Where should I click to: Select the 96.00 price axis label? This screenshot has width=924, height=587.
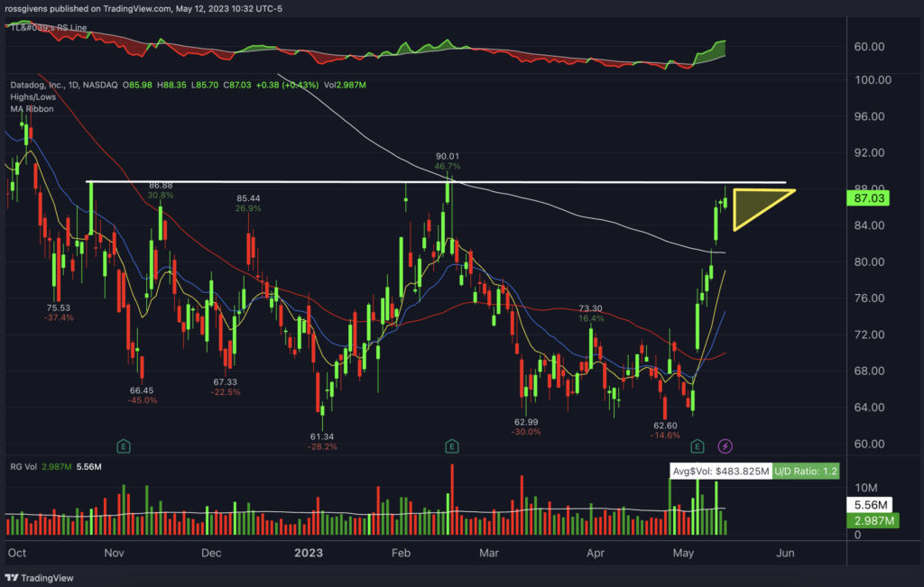point(869,116)
